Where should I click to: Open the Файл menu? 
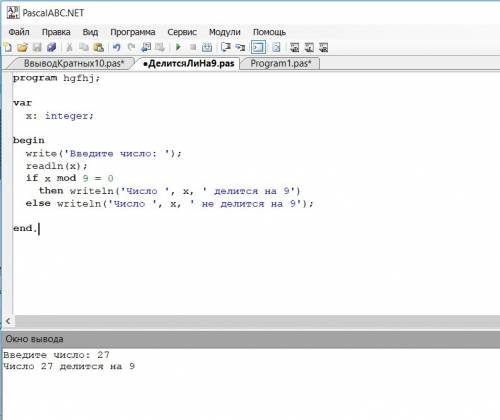pyautogui.click(x=19, y=32)
